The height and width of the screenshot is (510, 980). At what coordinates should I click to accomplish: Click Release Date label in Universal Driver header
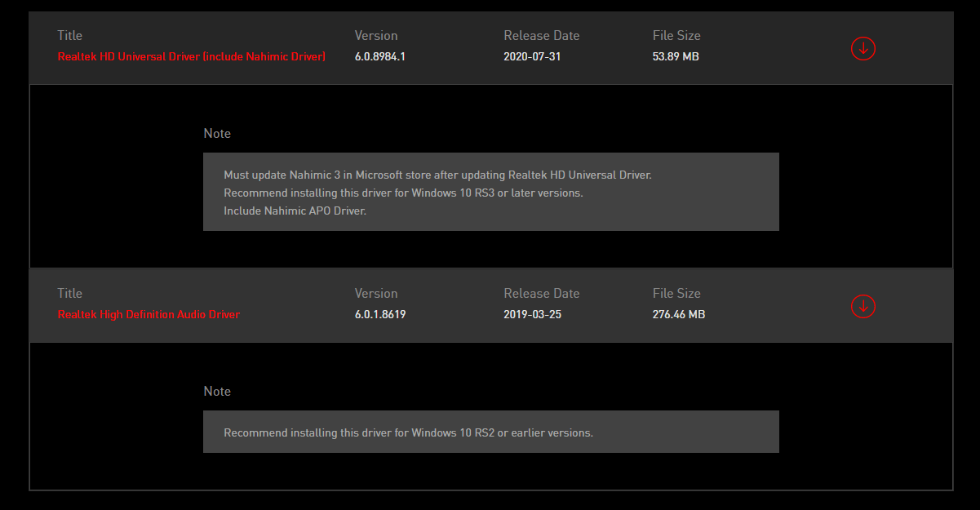click(542, 35)
